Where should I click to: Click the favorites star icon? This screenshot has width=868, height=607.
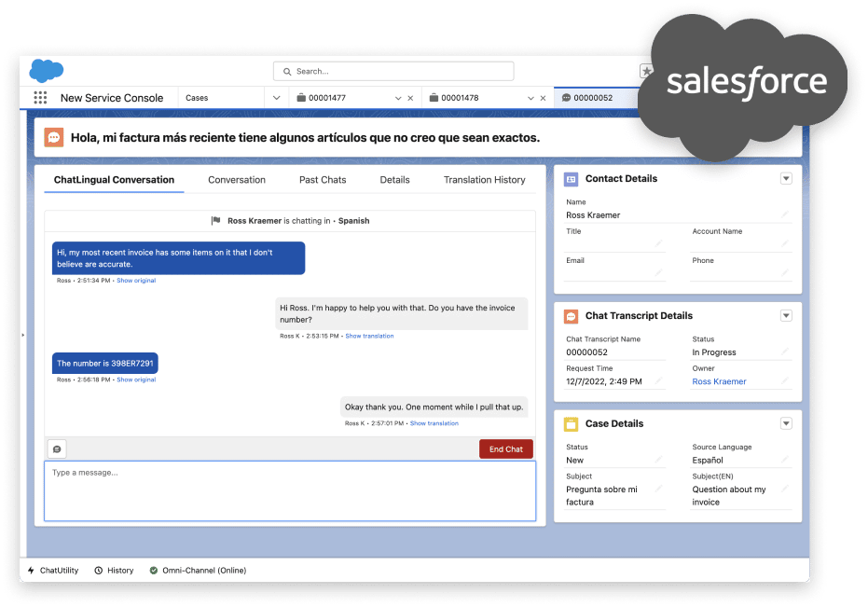(x=646, y=71)
